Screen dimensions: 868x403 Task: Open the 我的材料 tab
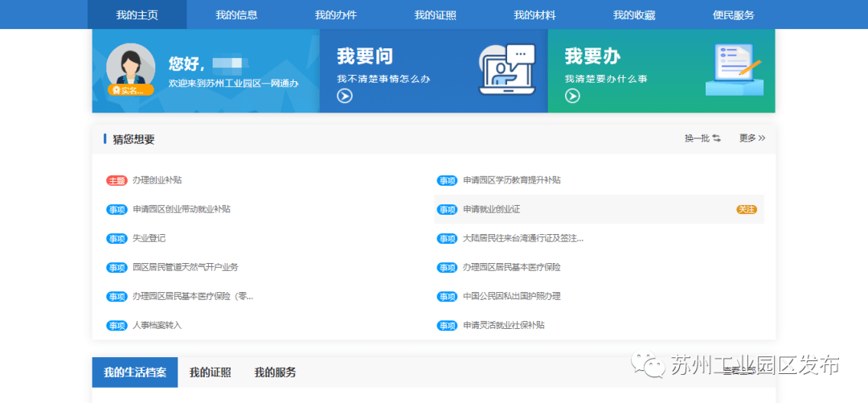coord(534,15)
